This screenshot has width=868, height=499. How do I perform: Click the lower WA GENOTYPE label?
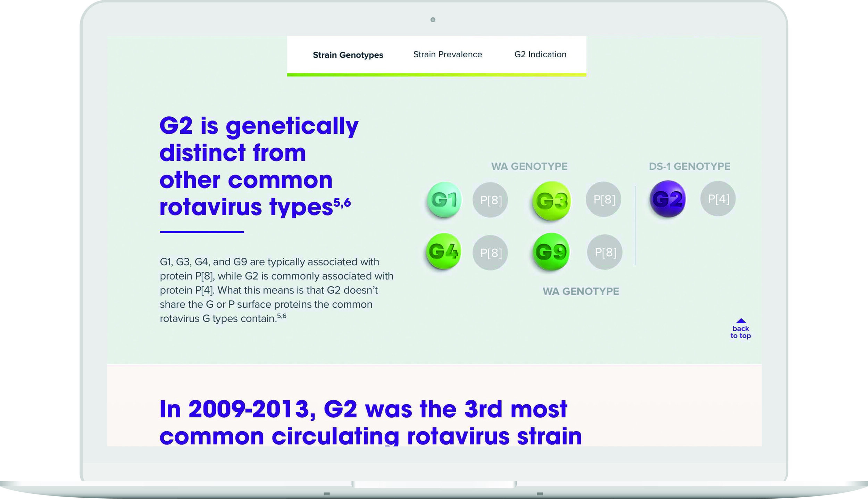(x=581, y=291)
